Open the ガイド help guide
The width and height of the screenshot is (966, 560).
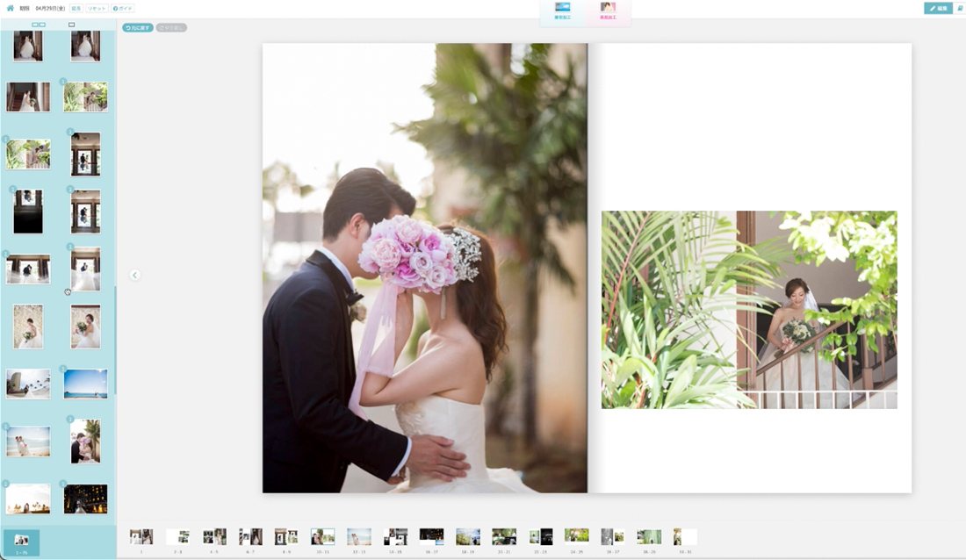coord(123,8)
